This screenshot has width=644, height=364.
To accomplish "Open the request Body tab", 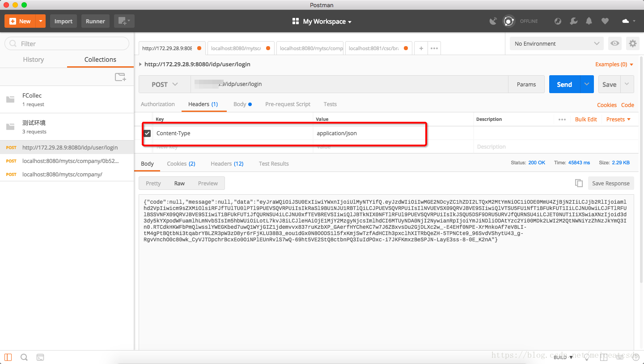I will (x=242, y=104).
